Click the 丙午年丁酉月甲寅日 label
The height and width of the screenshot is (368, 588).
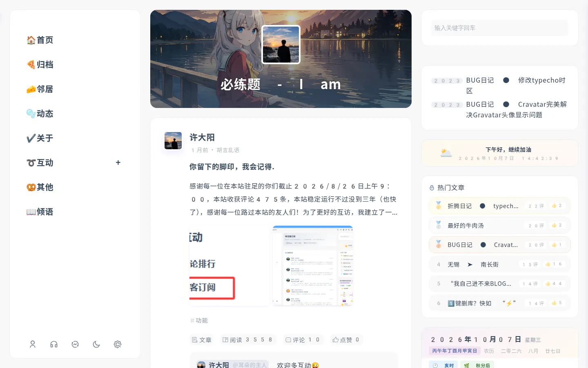(454, 351)
